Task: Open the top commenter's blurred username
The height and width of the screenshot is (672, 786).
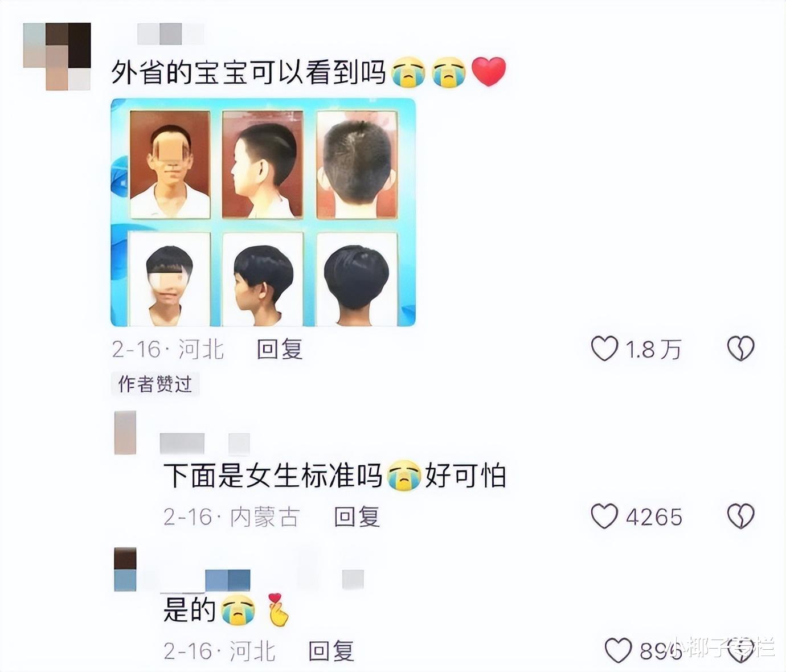Action: tap(170, 34)
